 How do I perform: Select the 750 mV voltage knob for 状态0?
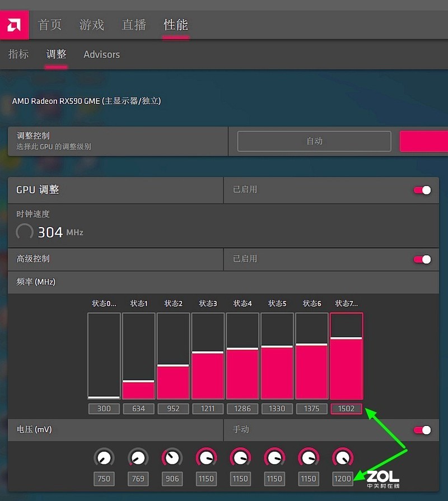pyautogui.click(x=104, y=456)
